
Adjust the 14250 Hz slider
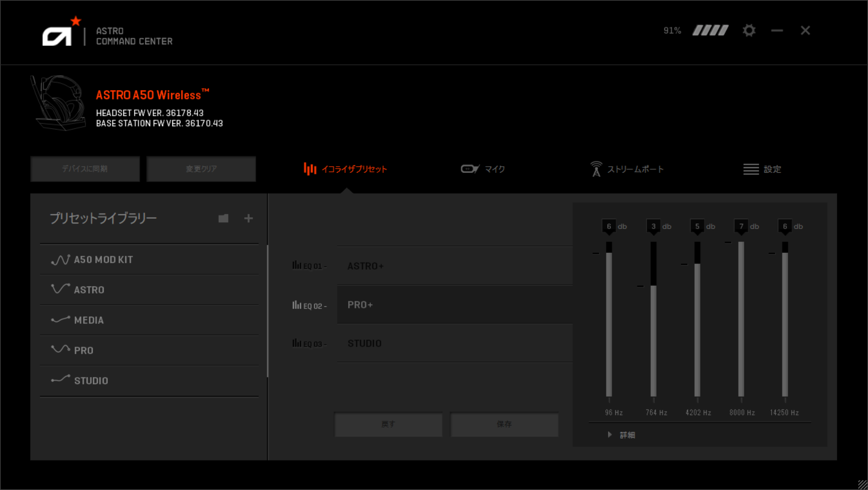point(785,319)
